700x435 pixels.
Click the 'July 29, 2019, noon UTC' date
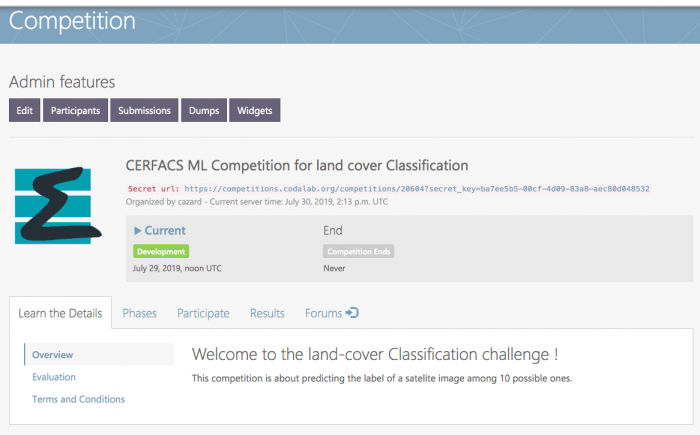tap(177, 268)
